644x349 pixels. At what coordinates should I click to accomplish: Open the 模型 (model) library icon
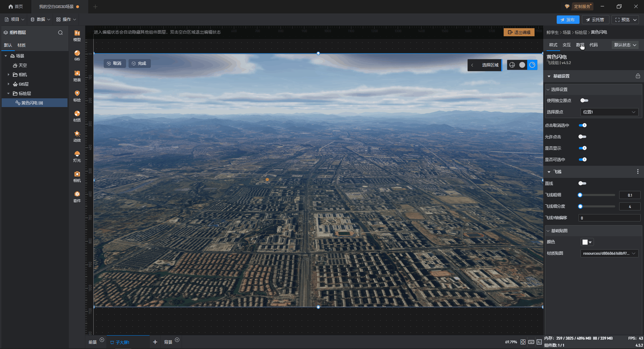pyautogui.click(x=77, y=35)
